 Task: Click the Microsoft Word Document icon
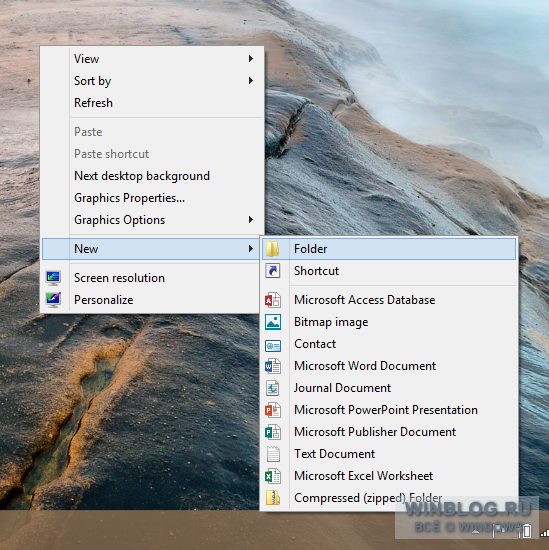click(273, 366)
